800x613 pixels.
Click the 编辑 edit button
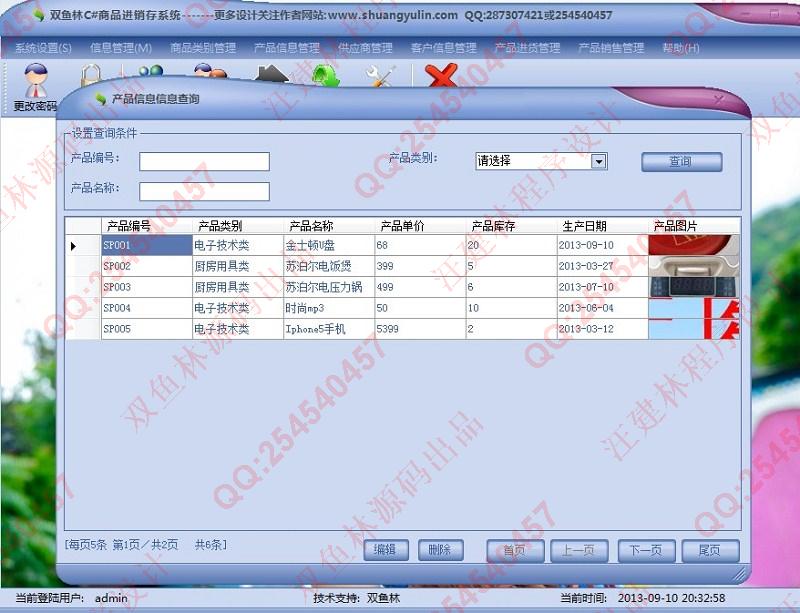(386, 550)
